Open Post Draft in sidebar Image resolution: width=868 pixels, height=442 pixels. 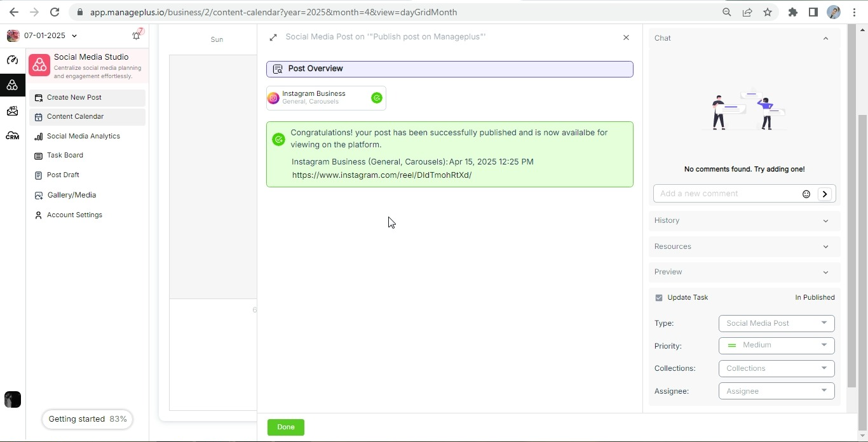pyautogui.click(x=87, y=175)
